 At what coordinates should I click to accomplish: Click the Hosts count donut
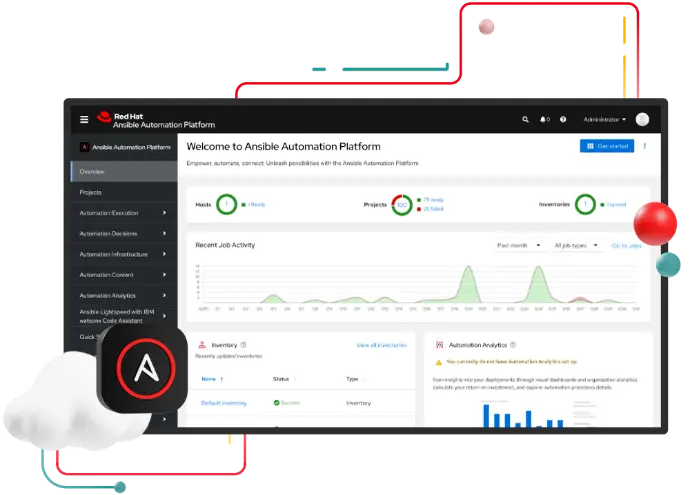(227, 205)
